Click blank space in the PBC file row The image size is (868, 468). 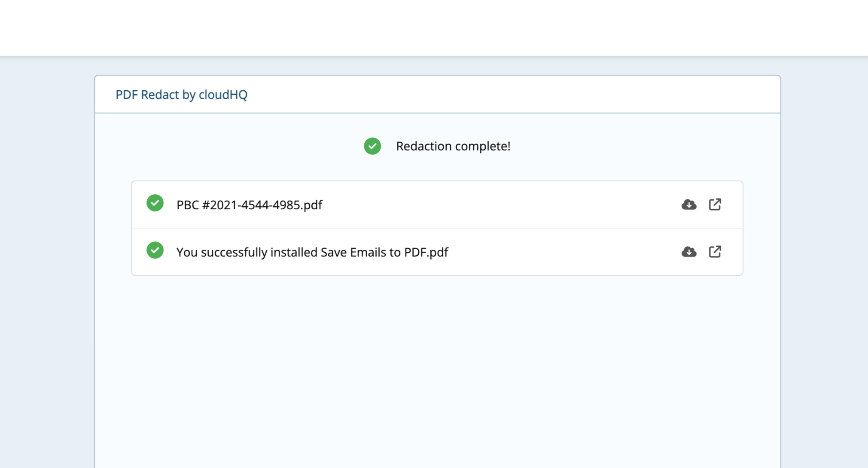[494, 205]
